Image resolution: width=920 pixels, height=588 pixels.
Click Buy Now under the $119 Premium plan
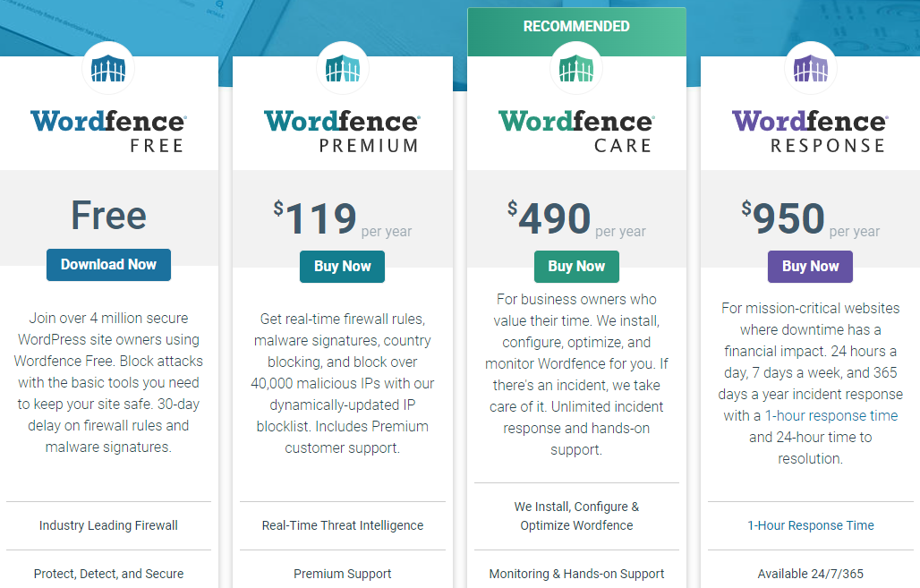pos(343,266)
